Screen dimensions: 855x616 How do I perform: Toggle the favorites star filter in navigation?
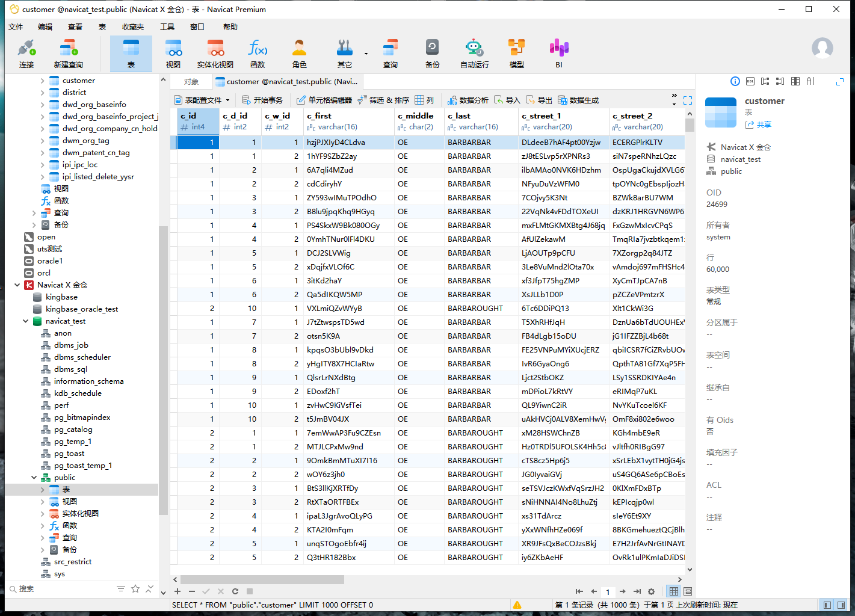[135, 588]
